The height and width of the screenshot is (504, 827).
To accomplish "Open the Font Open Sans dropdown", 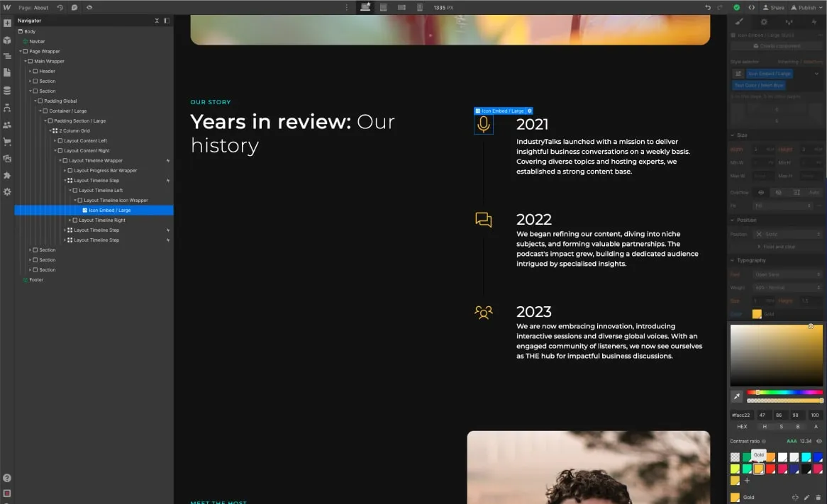I will click(787, 274).
